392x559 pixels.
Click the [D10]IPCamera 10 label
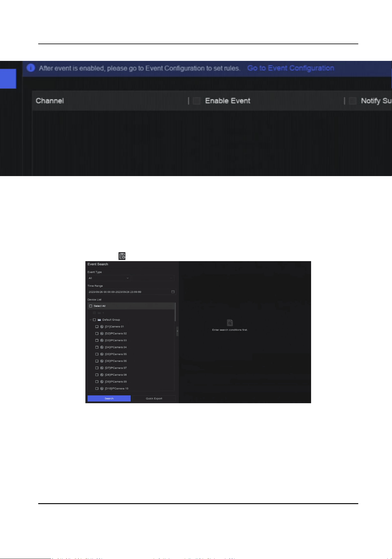point(117,388)
